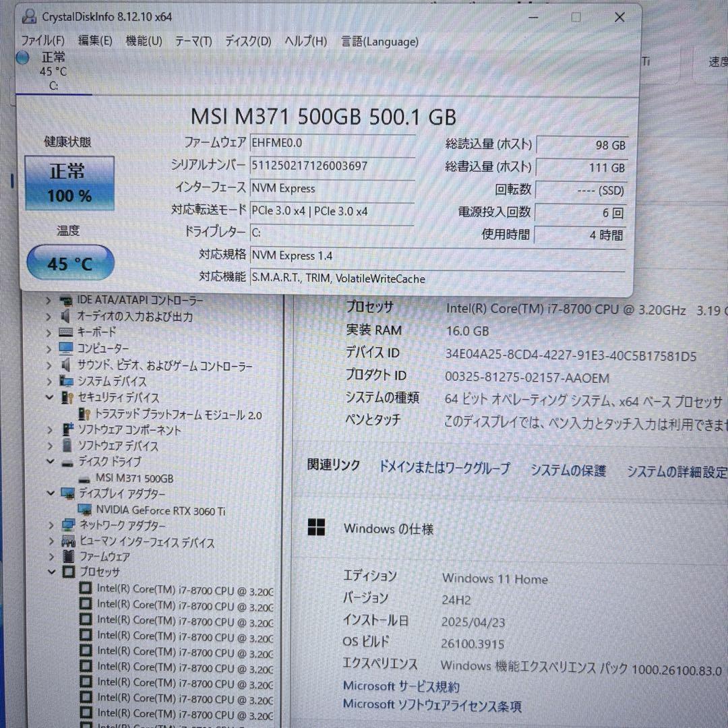Open the 編集(E) menu

click(x=95, y=40)
